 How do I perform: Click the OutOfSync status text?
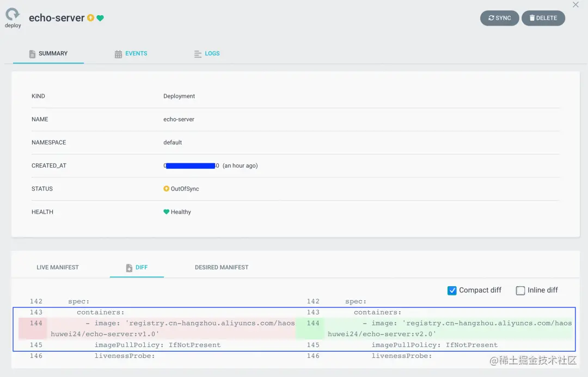tap(185, 189)
